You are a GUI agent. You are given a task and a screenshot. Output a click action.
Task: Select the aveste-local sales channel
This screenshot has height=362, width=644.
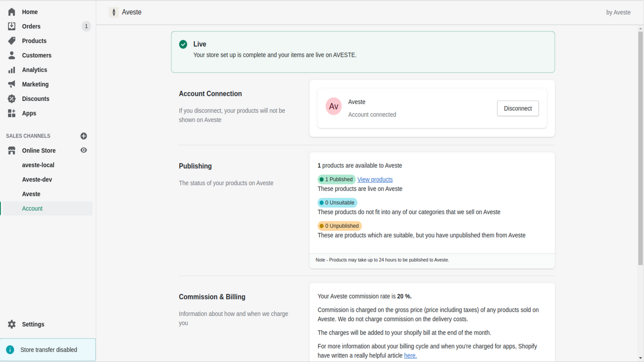click(x=38, y=164)
